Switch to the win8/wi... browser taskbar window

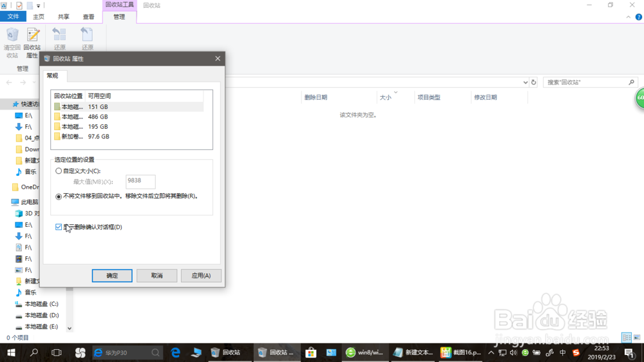click(x=365, y=352)
